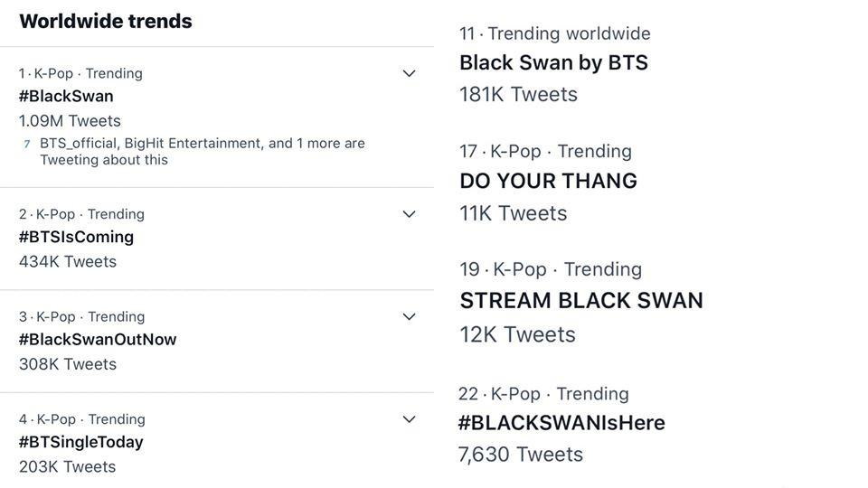Open the STREAM BLACK SWAN trend

tap(580, 301)
